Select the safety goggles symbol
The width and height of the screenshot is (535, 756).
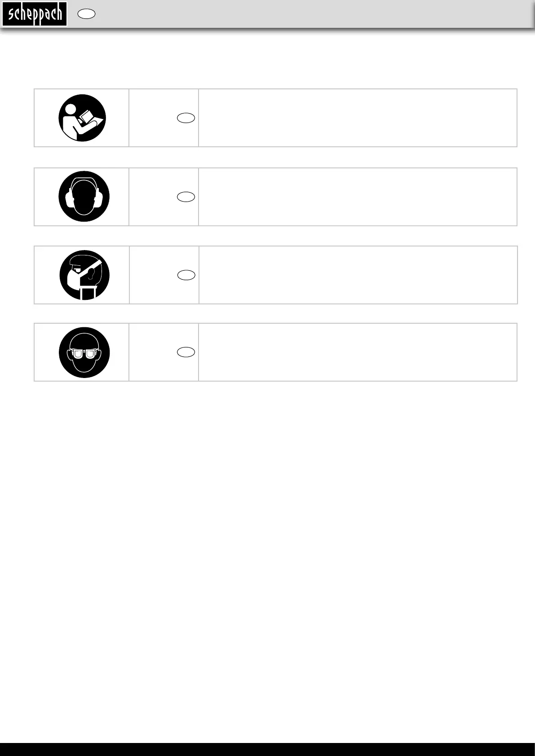click(84, 352)
